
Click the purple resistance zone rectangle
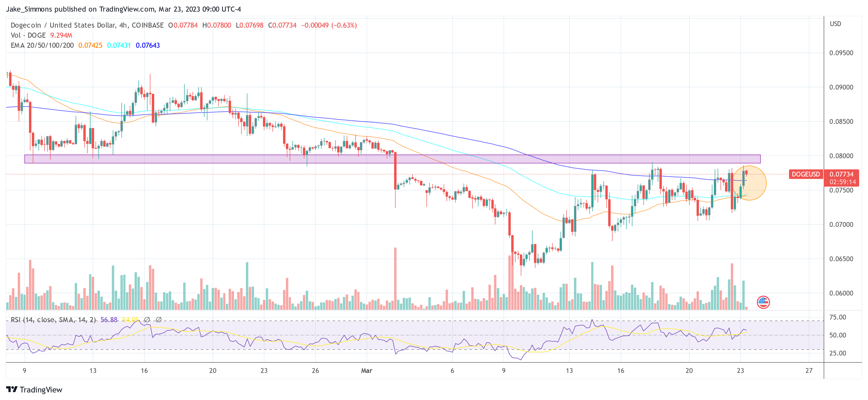tap(392, 159)
